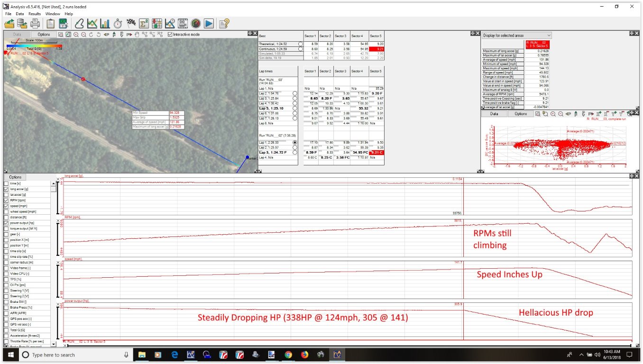Open the track map view icon
This screenshot has height=364, width=643.
80,23
